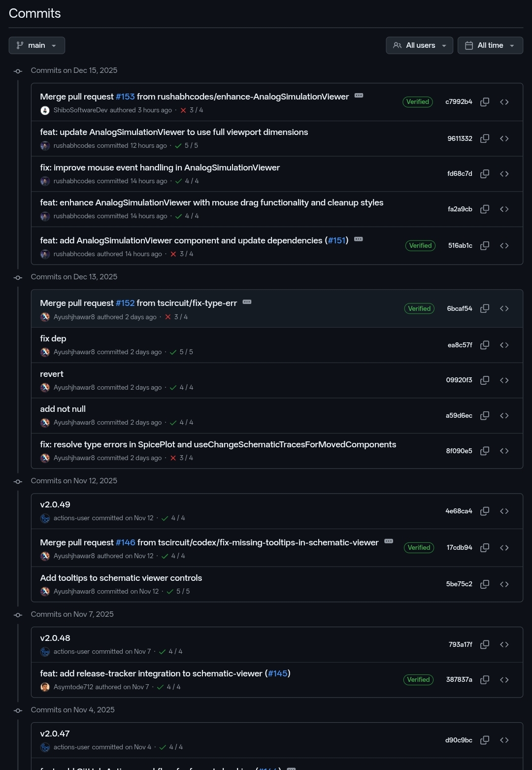This screenshot has height=770, width=532.
Task: Click Verified badge on commit 387837a
Action: coord(418,680)
